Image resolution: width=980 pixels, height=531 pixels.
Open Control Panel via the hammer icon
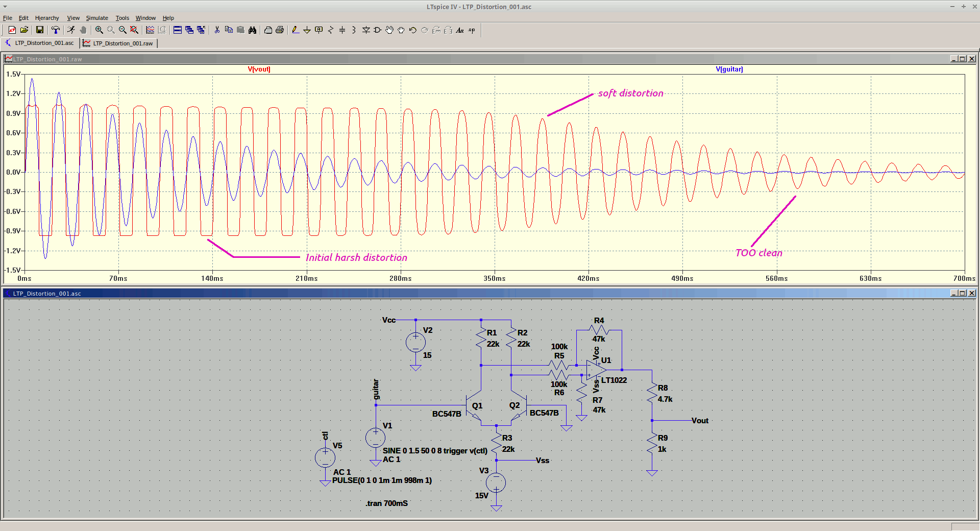click(x=55, y=30)
